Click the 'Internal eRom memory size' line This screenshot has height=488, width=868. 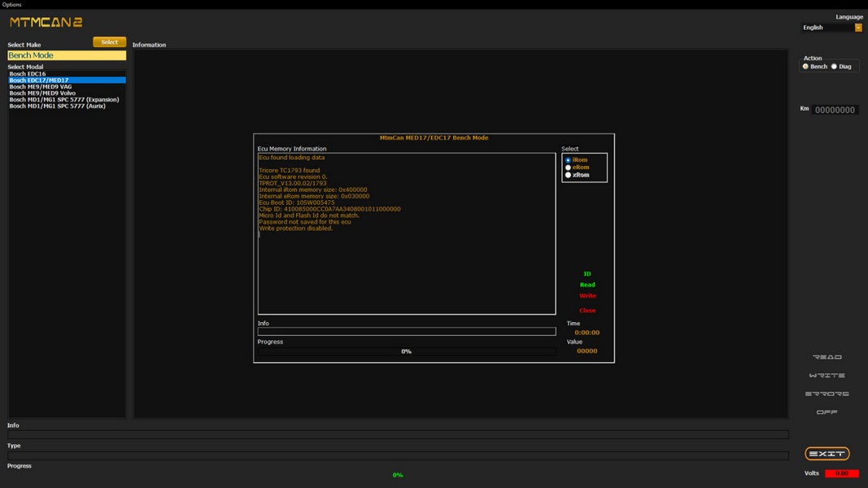(314, 196)
